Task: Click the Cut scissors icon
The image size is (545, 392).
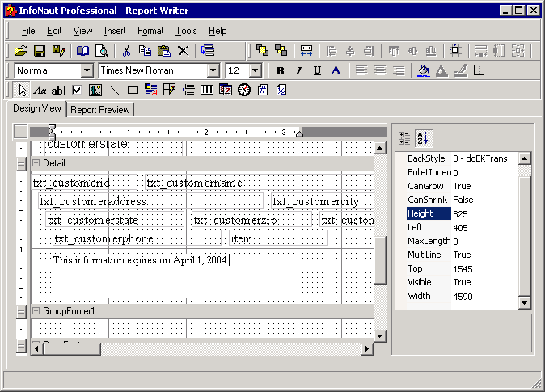Action: click(x=127, y=50)
